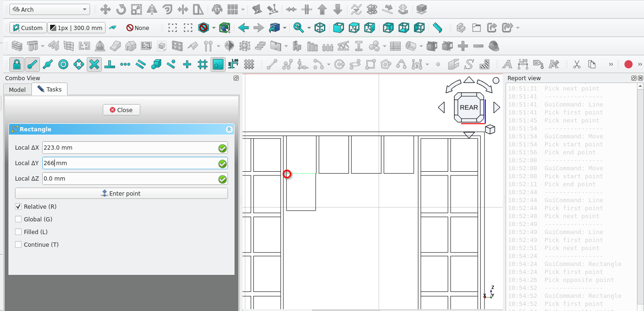Click the red macro record button
This screenshot has width=644, height=311.
click(629, 64)
